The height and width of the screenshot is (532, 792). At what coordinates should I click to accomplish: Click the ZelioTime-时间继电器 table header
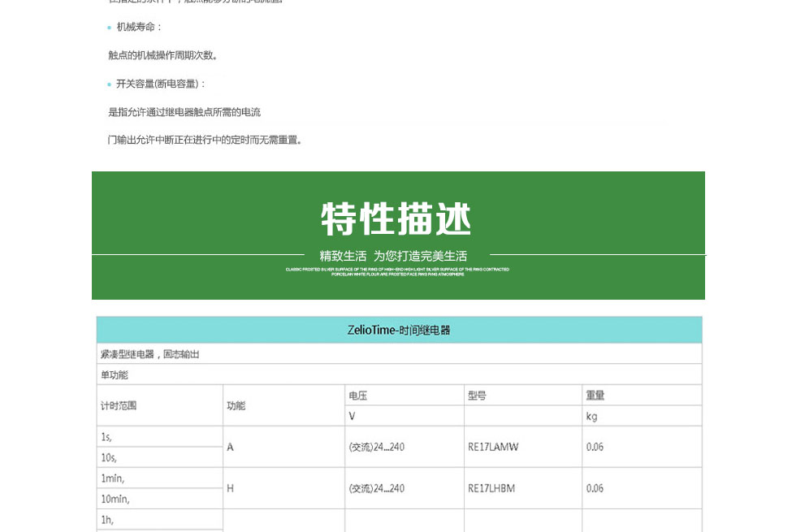[x=398, y=331]
